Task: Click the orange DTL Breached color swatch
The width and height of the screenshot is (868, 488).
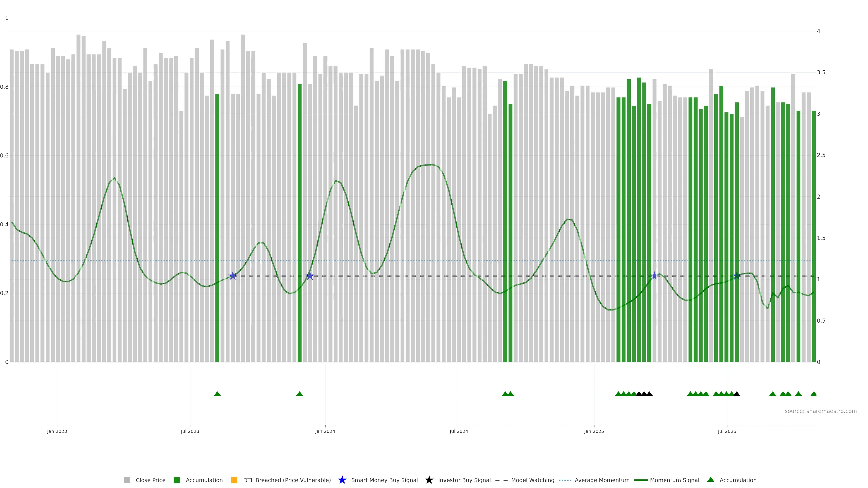Action: tap(234, 480)
